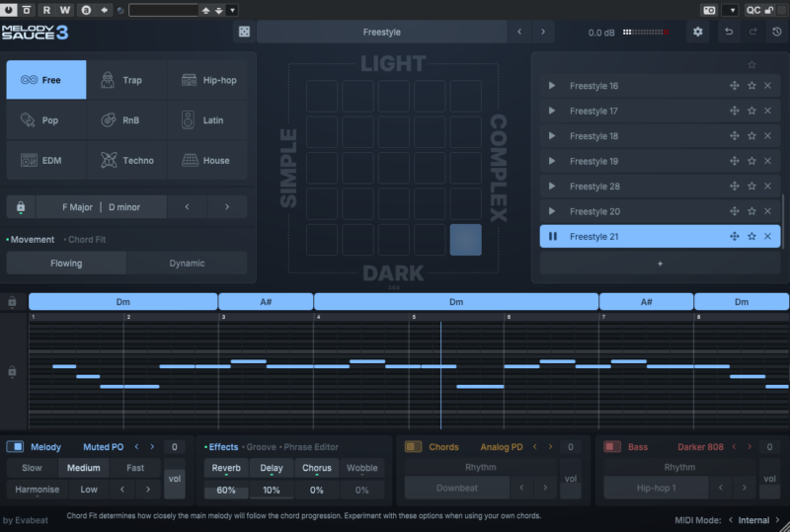
Task: Expand the MIDI Mode Internal selector
Action: click(752, 520)
